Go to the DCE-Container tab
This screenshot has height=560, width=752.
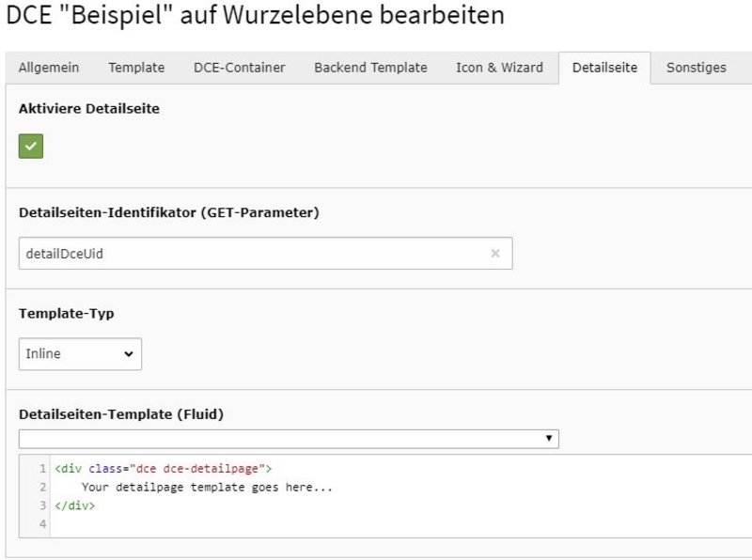(239, 68)
